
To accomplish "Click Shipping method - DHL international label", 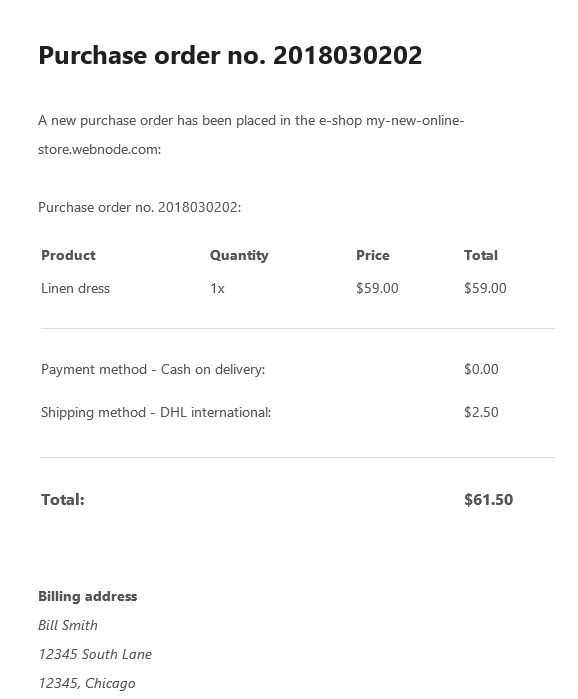I will click(156, 412).
